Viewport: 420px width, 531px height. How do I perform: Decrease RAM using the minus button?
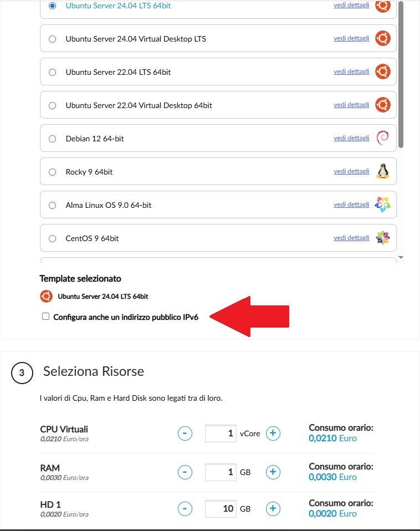[x=185, y=472]
